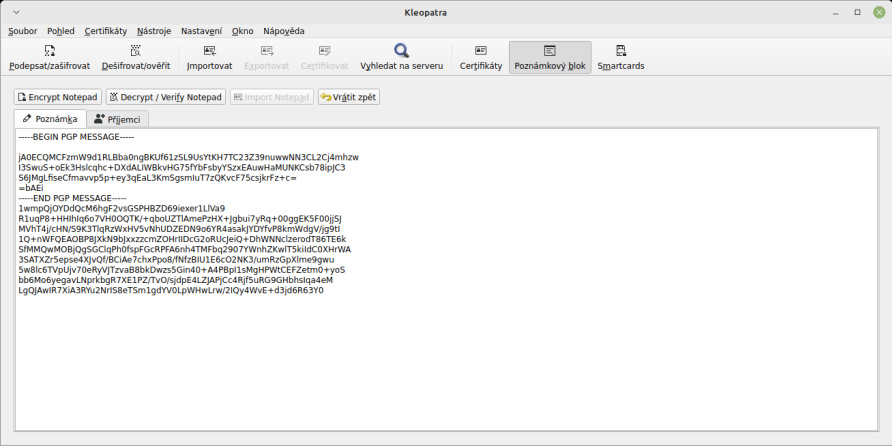Screen dimensions: 892x446
Task: Open the Okno menu
Action: [x=243, y=31]
